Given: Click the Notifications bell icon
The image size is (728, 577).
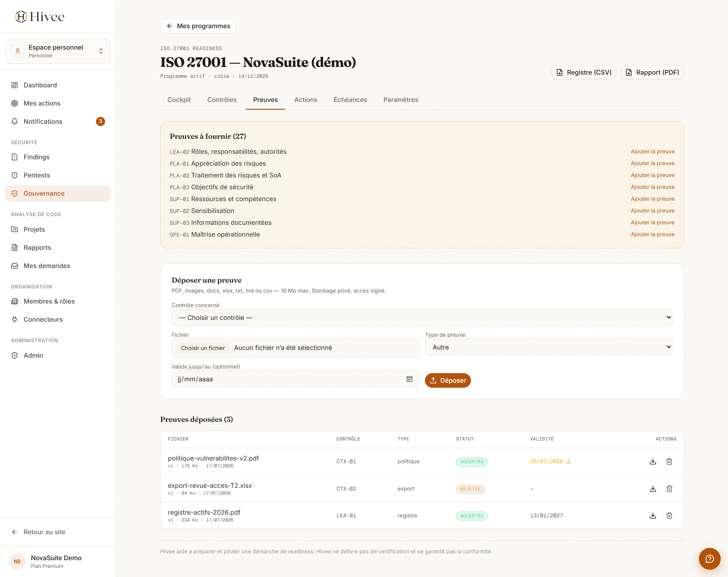Looking at the screenshot, I should coord(15,121).
